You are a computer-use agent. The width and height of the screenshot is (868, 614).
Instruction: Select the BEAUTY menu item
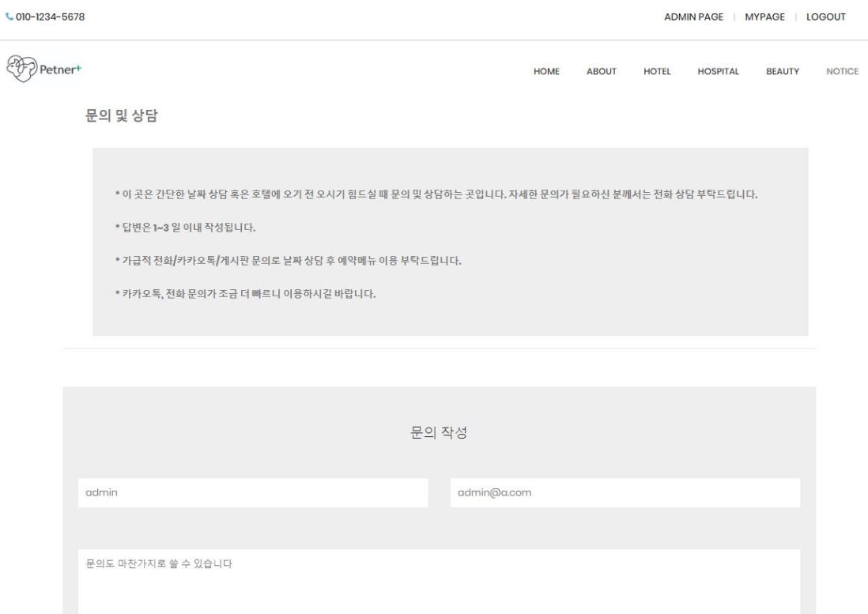tap(782, 71)
